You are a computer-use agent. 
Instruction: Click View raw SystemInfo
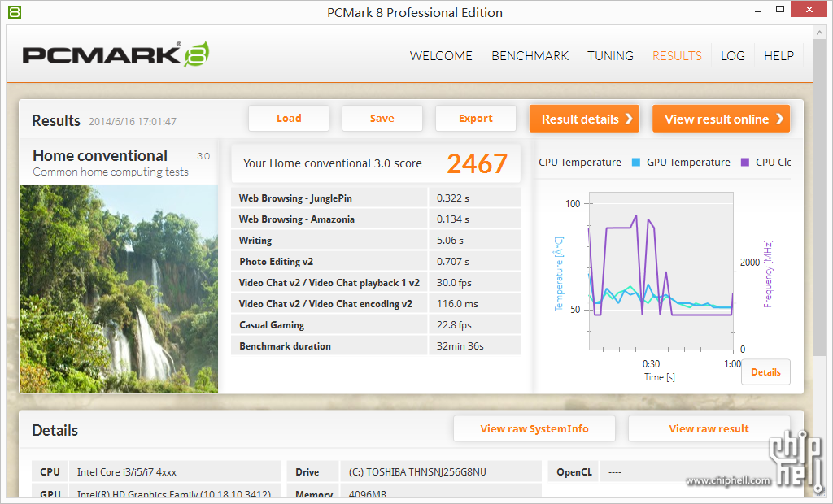(534, 428)
